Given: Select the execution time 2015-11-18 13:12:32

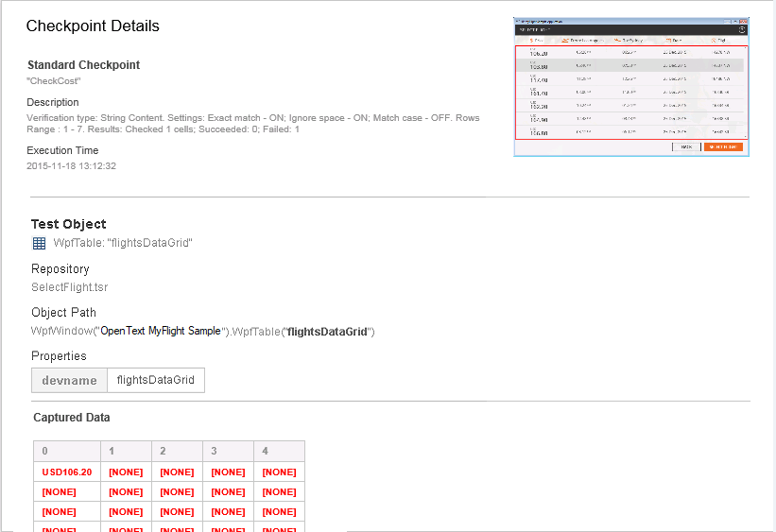Looking at the screenshot, I should [71, 165].
